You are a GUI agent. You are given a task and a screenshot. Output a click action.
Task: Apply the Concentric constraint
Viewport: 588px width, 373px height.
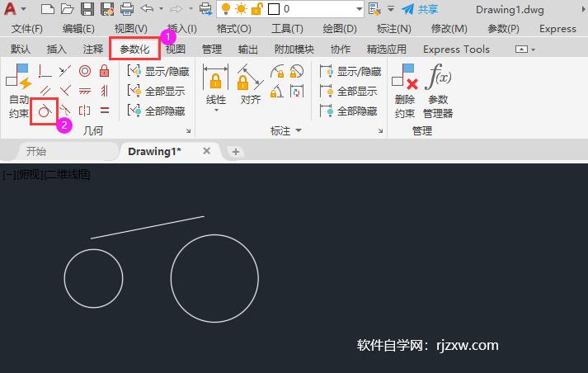coord(85,71)
